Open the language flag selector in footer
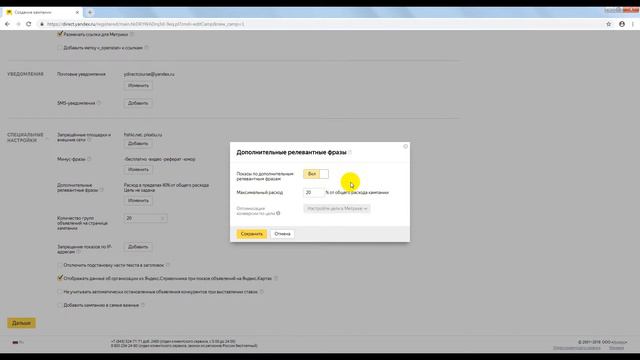Viewport: 640px width, 360px height. 18,342
